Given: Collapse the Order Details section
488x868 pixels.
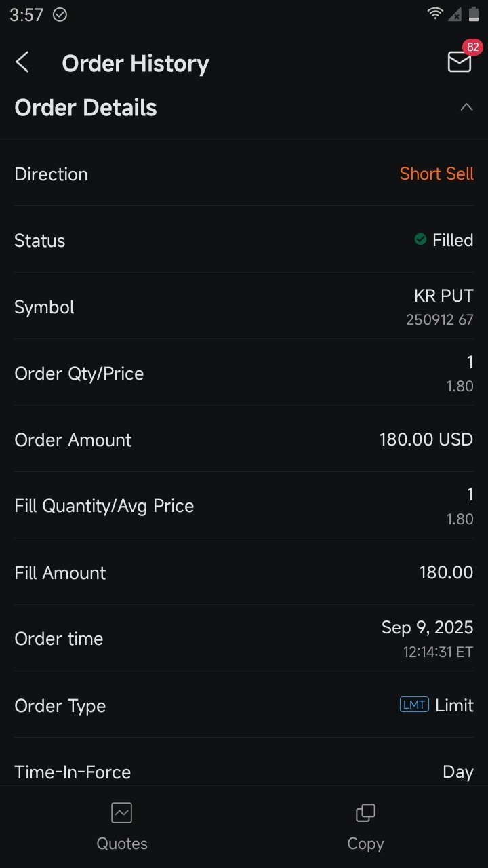Looking at the screenshot, I should [x=466, y=107].
